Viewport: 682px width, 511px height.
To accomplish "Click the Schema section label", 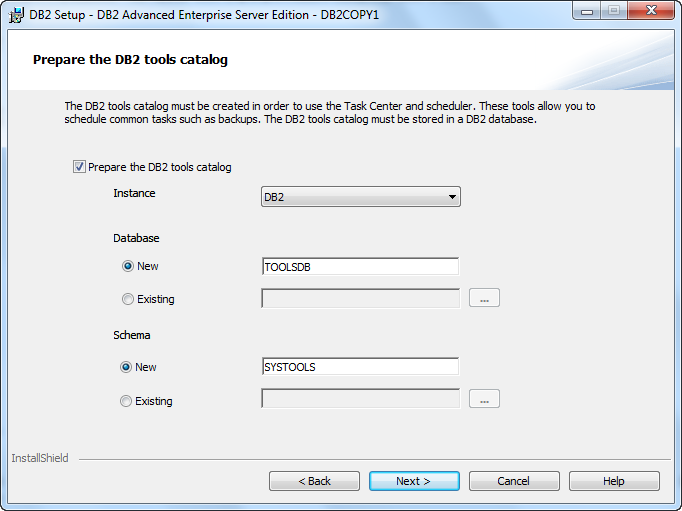I will click(x=132, y=335).
